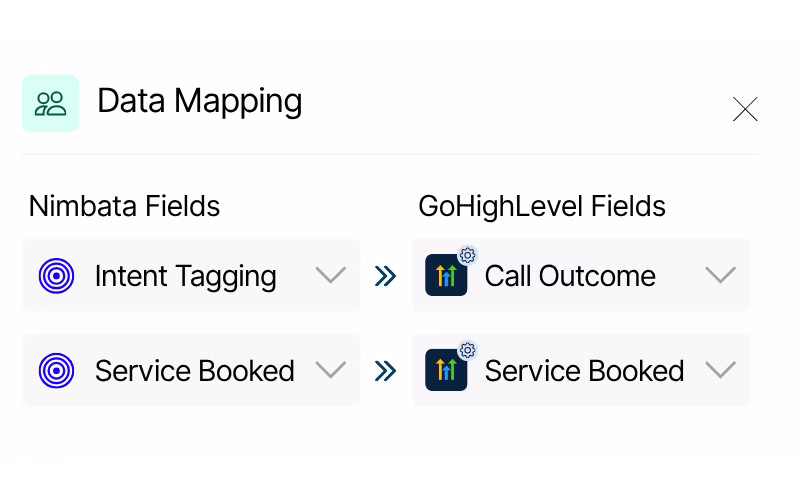Expand the Nimbata Service Booked dropdown chevron
The image size is (800, 500).
click(x=331, y=370)
